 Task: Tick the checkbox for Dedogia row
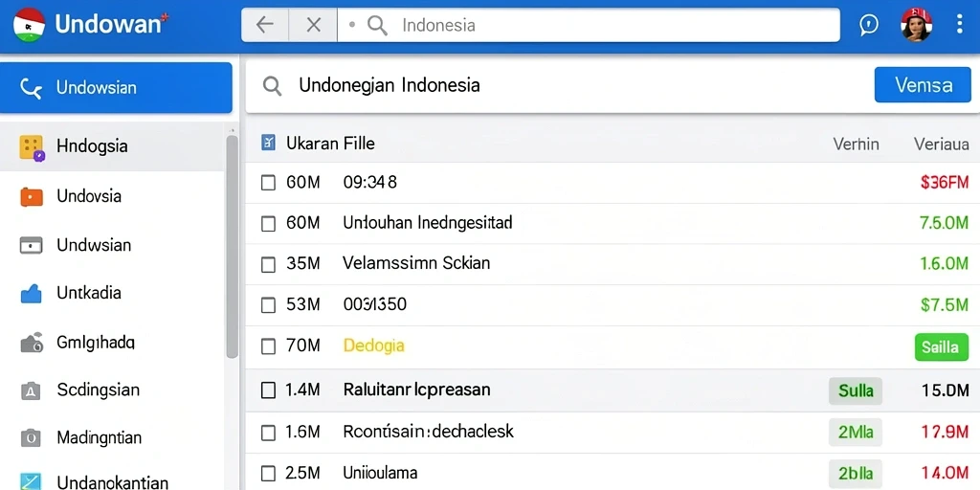(x=268, y=346)
